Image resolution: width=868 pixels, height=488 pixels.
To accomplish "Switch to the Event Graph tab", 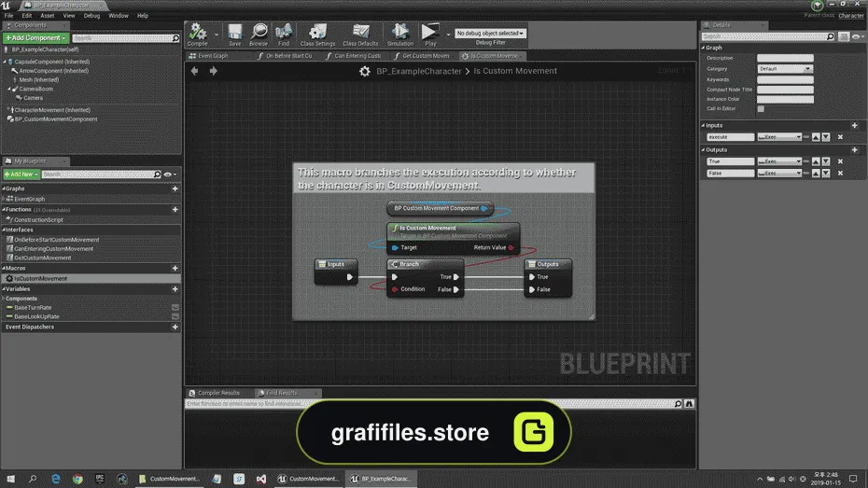I will coord(213,56).
